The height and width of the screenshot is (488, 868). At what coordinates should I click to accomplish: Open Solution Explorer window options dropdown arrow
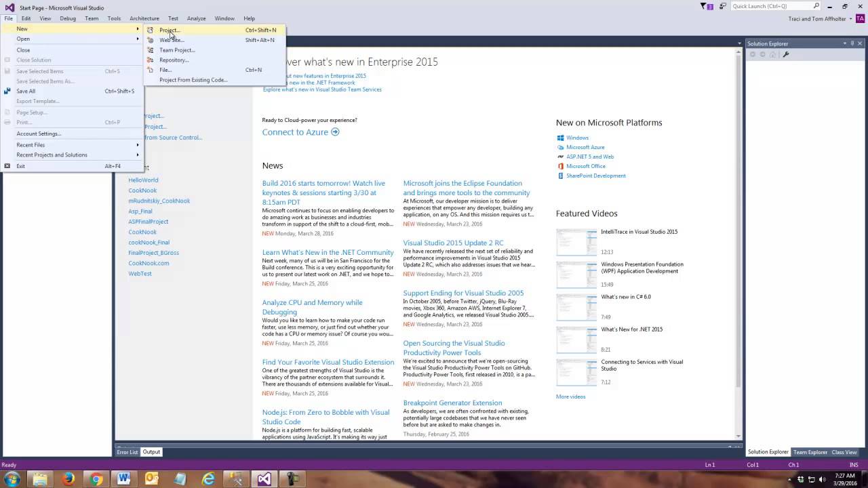coord(845,43)
